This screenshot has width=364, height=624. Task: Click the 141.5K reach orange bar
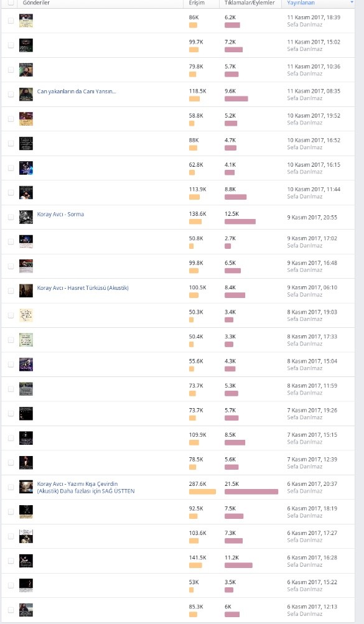195,566
